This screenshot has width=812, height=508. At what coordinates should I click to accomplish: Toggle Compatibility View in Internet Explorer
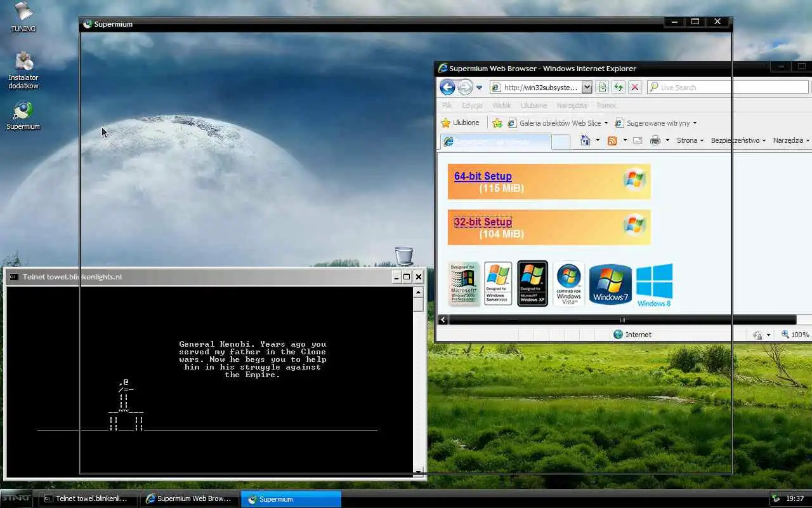pos(602,88)
